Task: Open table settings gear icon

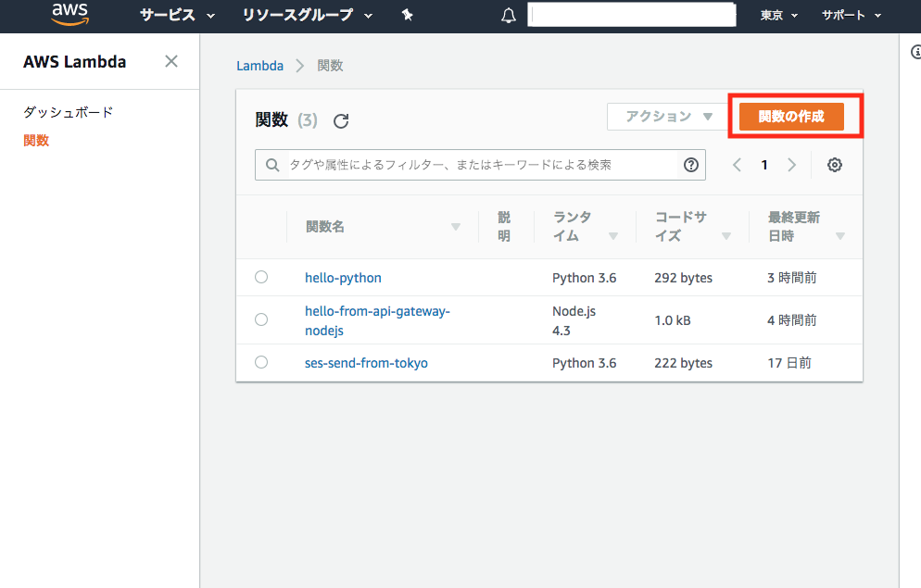Action: pyautogui.click(x=835, y=165)
